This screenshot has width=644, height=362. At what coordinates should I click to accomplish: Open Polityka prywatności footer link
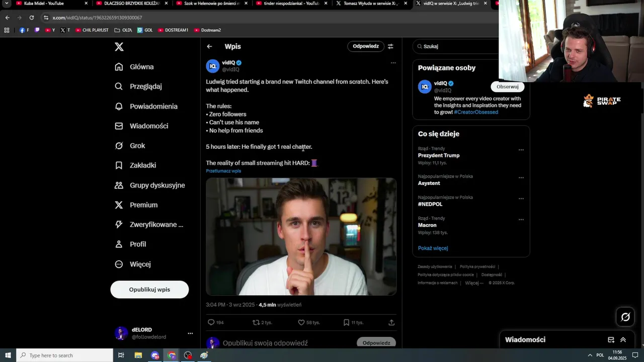tap(477, 267)
